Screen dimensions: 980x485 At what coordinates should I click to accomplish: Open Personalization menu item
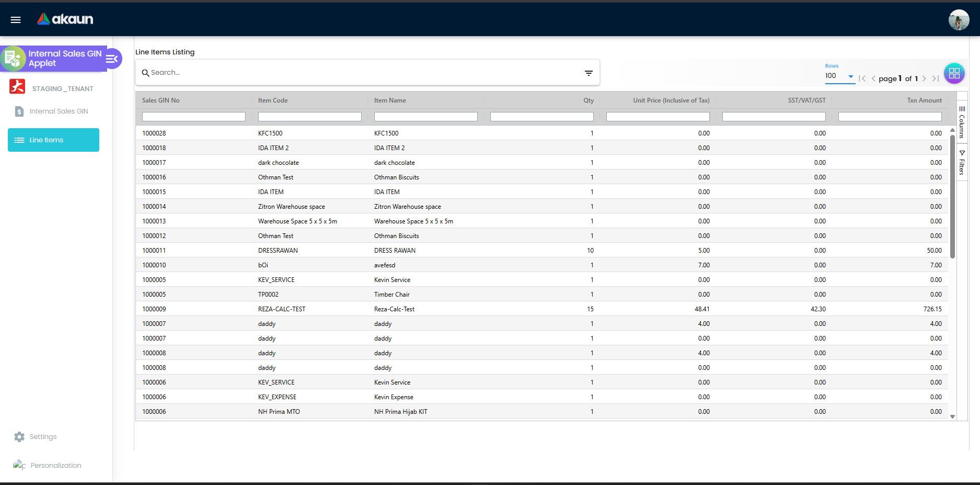(56, 466)
